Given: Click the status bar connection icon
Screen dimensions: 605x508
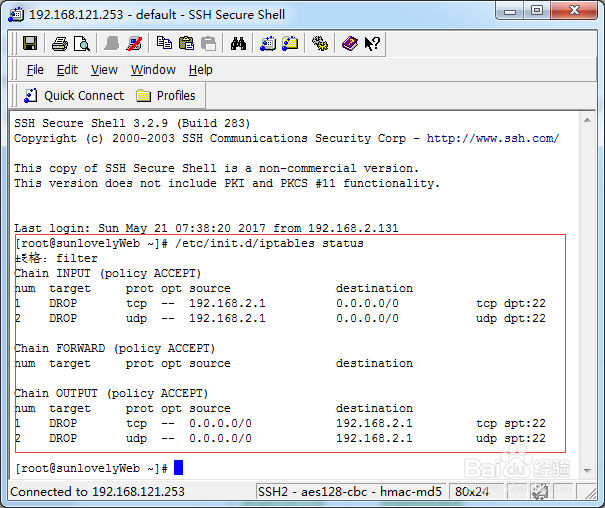Looking at the screenshot, I should [x=539, y=492].
